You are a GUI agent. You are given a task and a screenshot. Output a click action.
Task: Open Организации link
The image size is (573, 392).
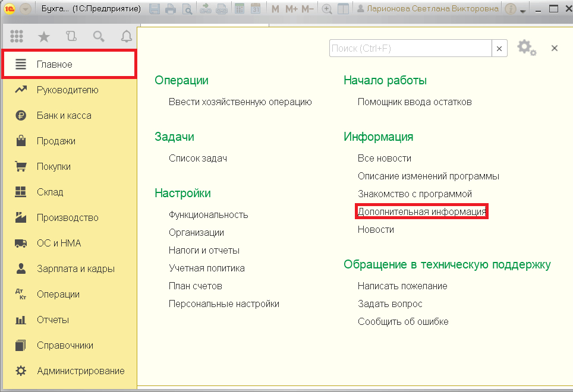[196, 232]
